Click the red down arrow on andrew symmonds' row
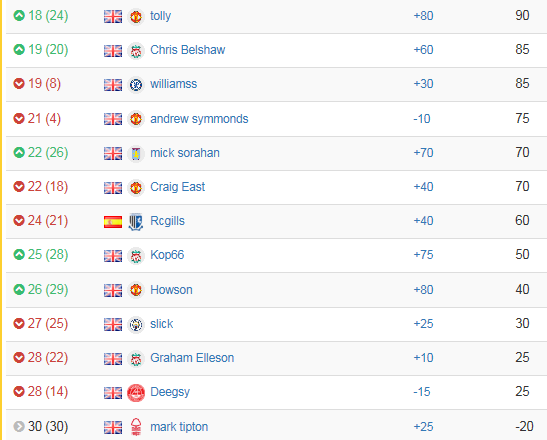The image size is (547, 440). coord(19,119)
